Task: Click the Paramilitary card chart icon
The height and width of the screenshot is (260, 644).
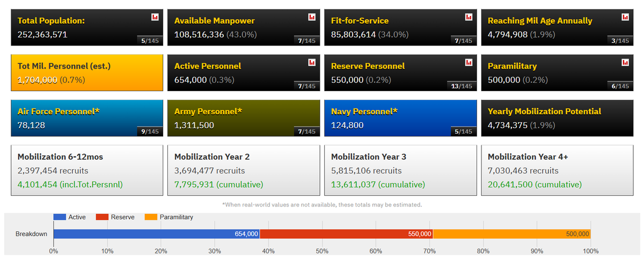Action: [625, 63]
